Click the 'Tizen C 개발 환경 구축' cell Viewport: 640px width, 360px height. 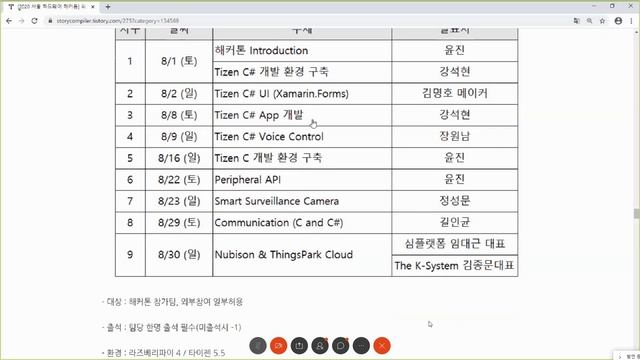[302, 158]
